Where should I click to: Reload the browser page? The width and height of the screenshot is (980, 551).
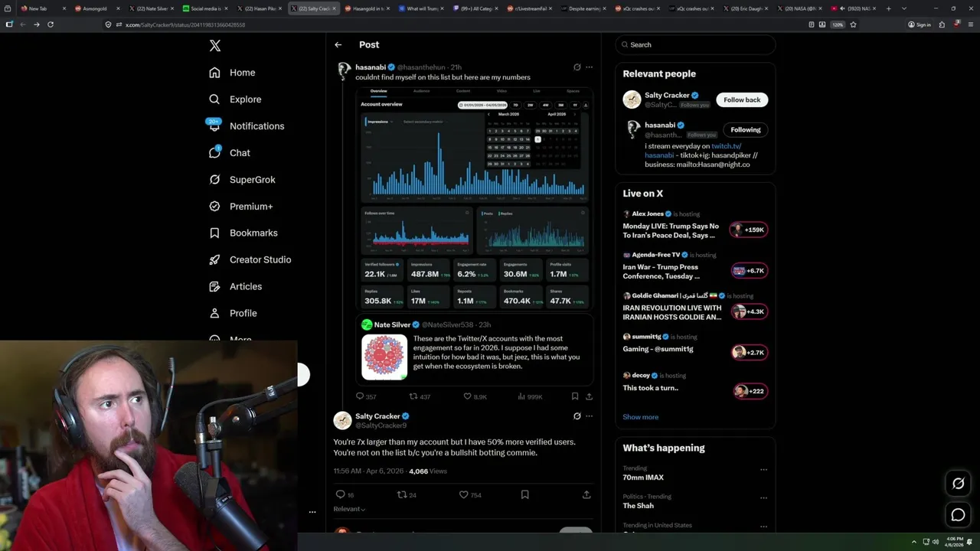pyautogui.click(x=51, y=24)
